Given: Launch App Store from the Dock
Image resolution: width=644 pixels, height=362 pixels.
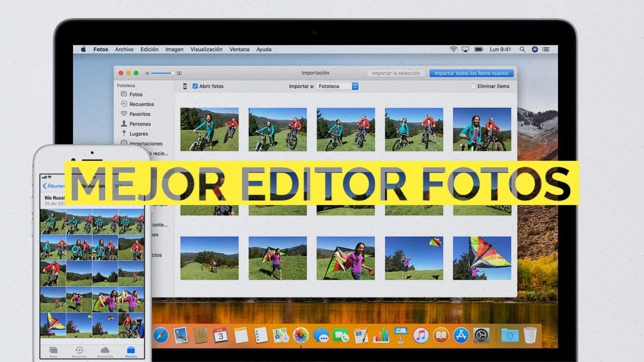Looking at the screenshot, I should [461, 335].
